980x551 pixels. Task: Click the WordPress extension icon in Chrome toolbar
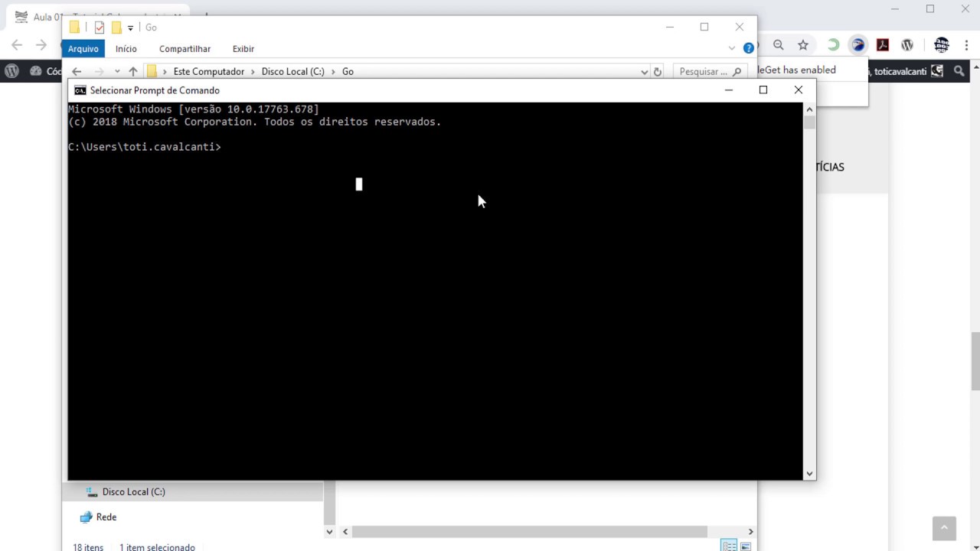(x=907, y=45)
